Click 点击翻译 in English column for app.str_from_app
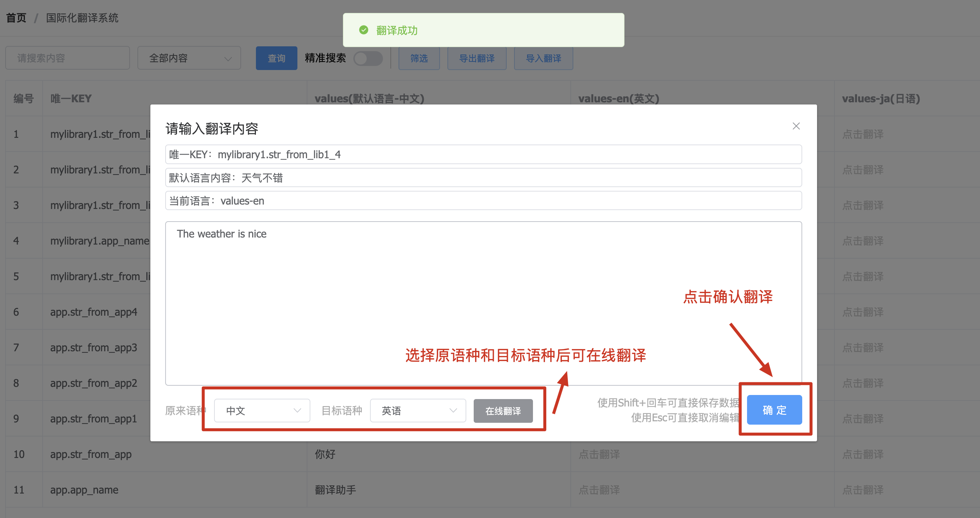The width and height of the screenshot is (980, 518). coord(599,454)
